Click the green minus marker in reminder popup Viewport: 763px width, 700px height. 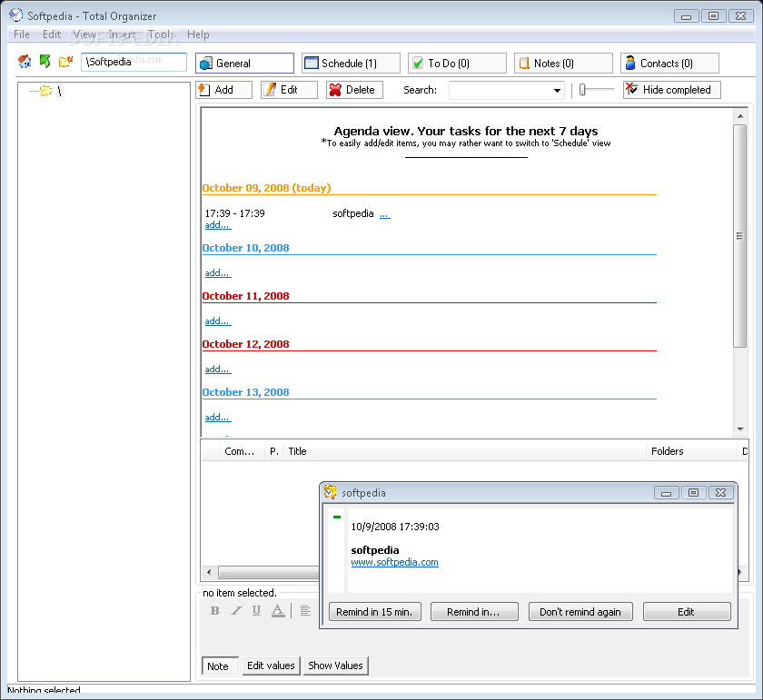(337, 517)
